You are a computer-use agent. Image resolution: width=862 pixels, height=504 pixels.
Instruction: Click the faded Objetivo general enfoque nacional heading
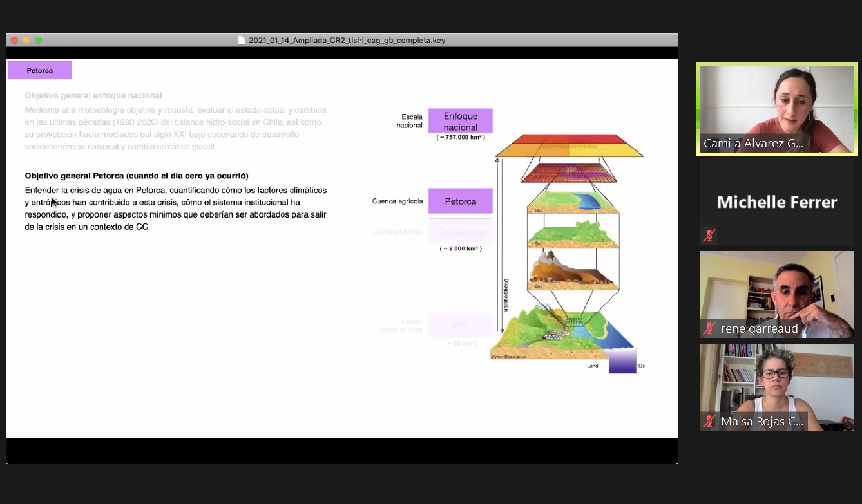tap(93, 95)
